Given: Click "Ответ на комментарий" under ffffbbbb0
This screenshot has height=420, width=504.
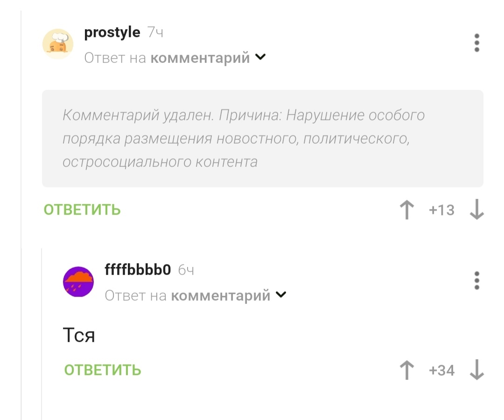Looking at the screenshot, I should coord(188,295).
